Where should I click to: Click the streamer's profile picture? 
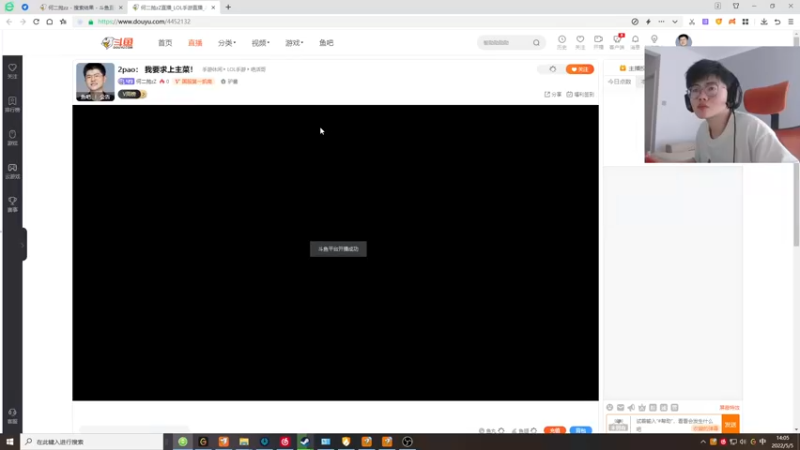coord(95,82)
